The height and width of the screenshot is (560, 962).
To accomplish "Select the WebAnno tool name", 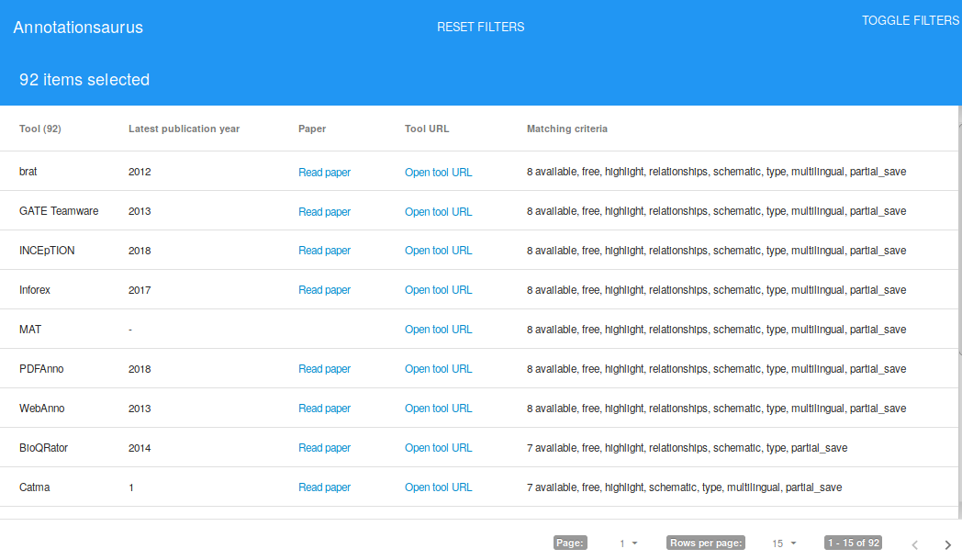I will pyautogui.click(x=41, y=408).
